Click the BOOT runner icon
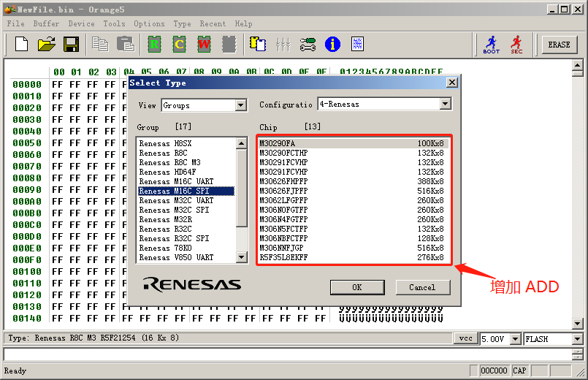This screenshot has height=380, width=588. 491,45
